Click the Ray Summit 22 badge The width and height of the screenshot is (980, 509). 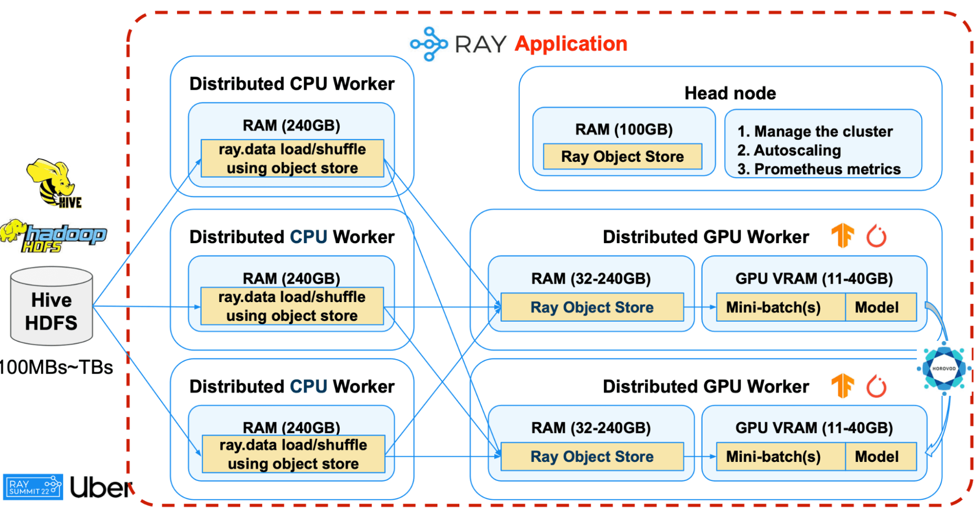[33, 487]
